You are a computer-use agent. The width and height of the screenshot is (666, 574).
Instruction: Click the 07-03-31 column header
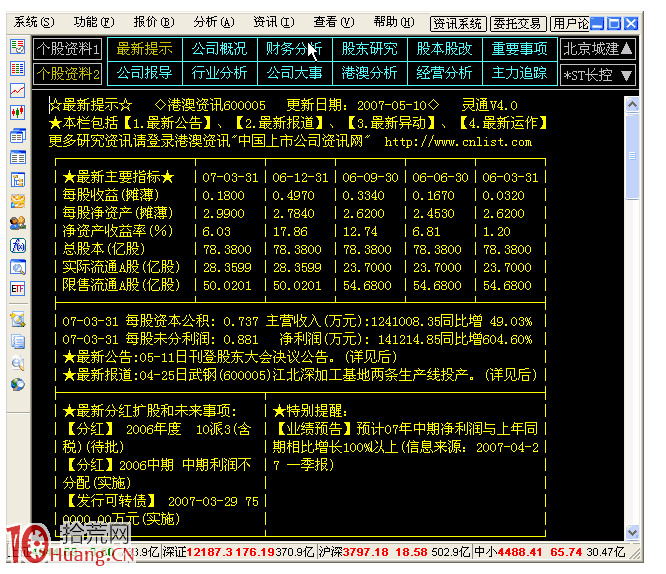click(x=230, y=178)
